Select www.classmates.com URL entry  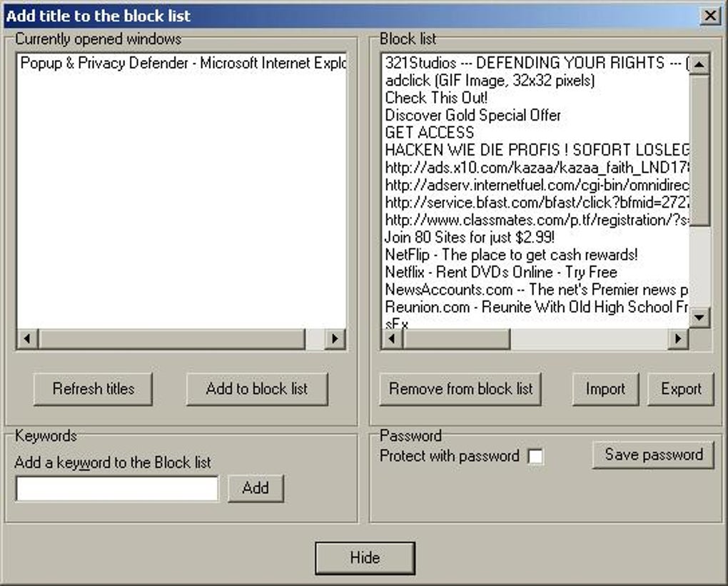536,220
